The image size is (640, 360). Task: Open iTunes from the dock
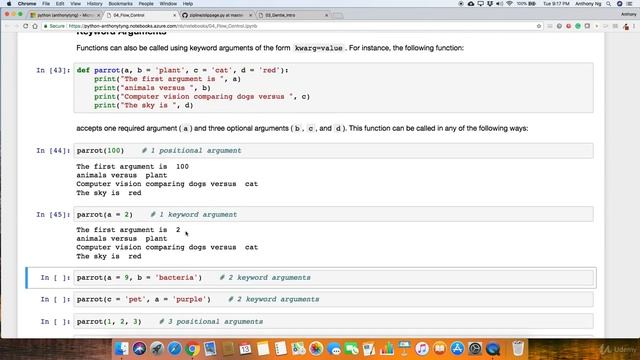[x=422, y=349]
